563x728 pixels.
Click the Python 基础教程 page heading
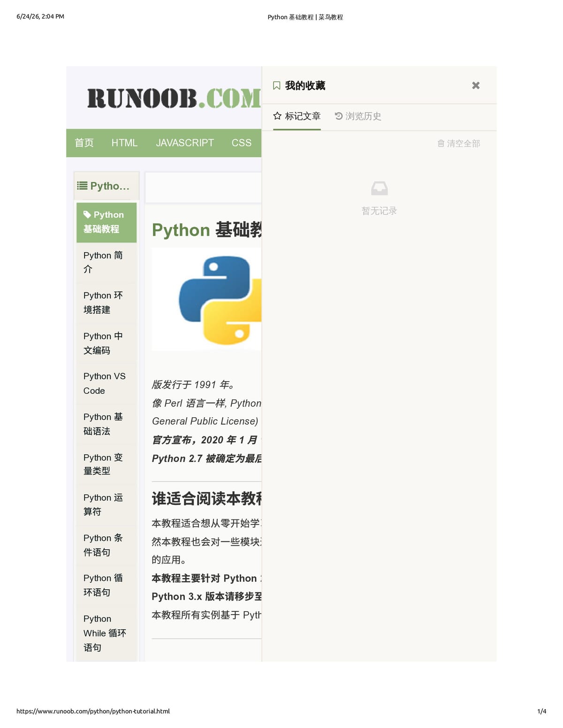pyautogui.click(x=206, y=230)
